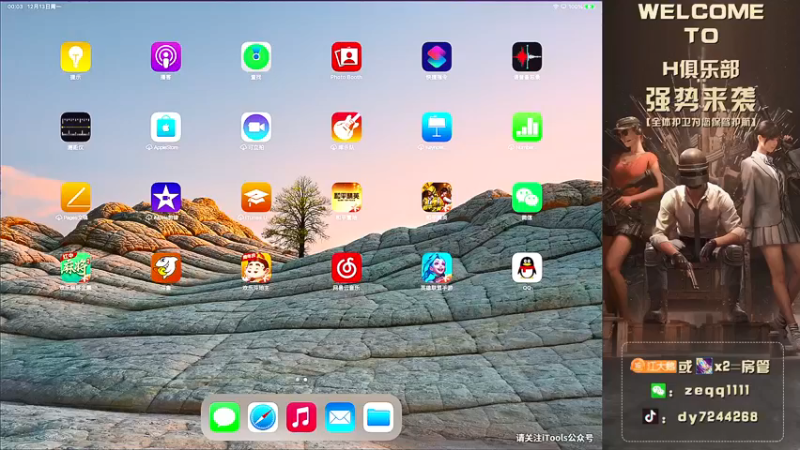
Task: Click the TikTok ID text dy7244268
Action: click(717, 417)
